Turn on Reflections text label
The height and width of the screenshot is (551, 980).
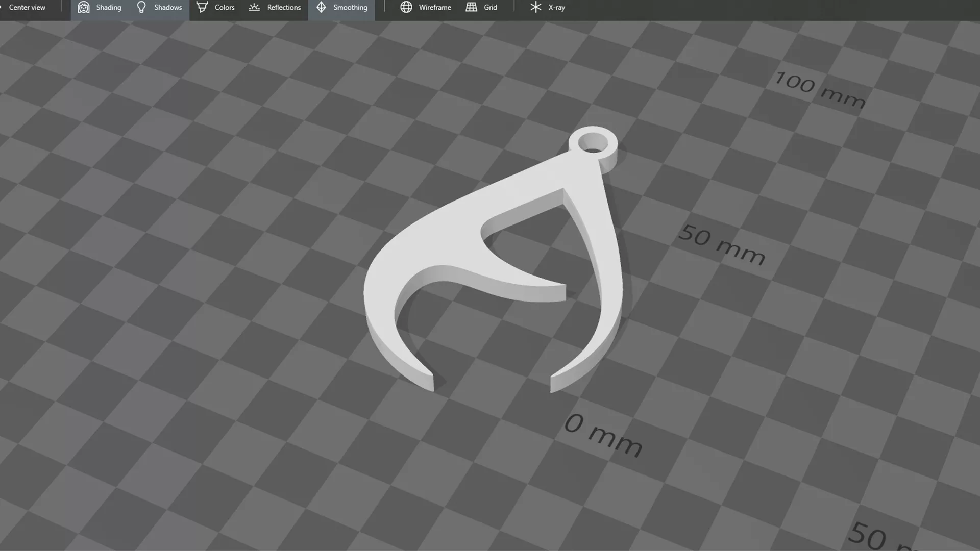[284, 7]
